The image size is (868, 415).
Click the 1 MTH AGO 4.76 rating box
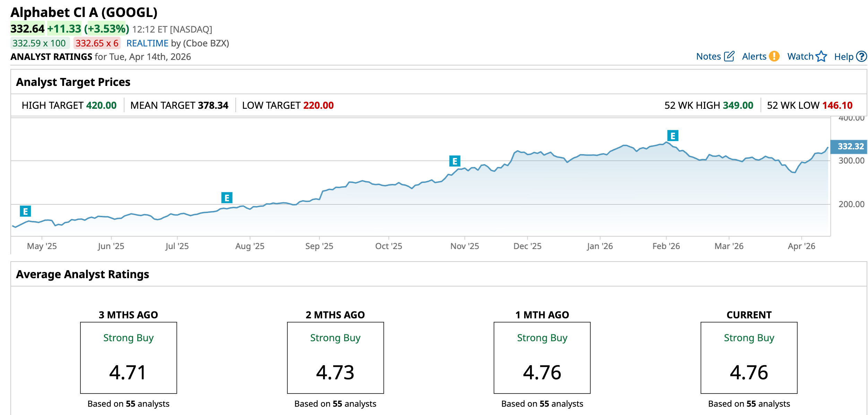point(542,357)
